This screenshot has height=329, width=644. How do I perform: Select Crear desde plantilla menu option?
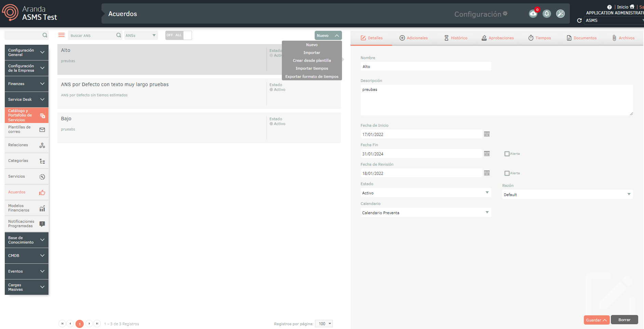point(312,60)
